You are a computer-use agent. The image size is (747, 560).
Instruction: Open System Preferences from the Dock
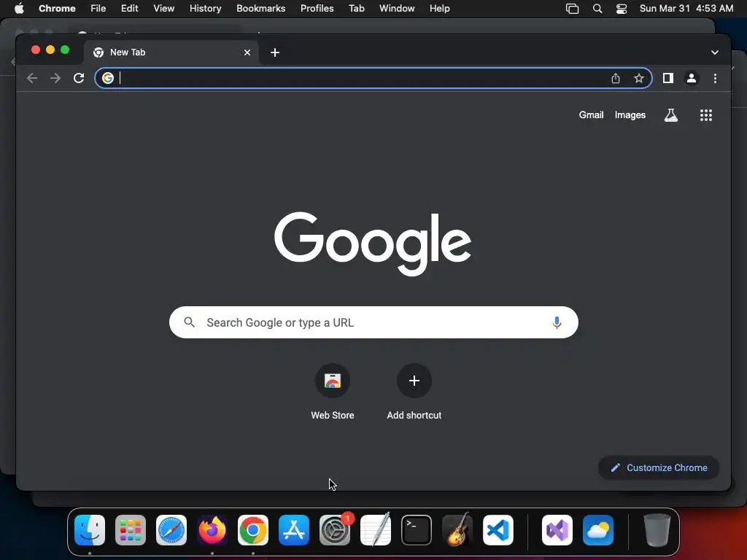(x=335, y=529)
